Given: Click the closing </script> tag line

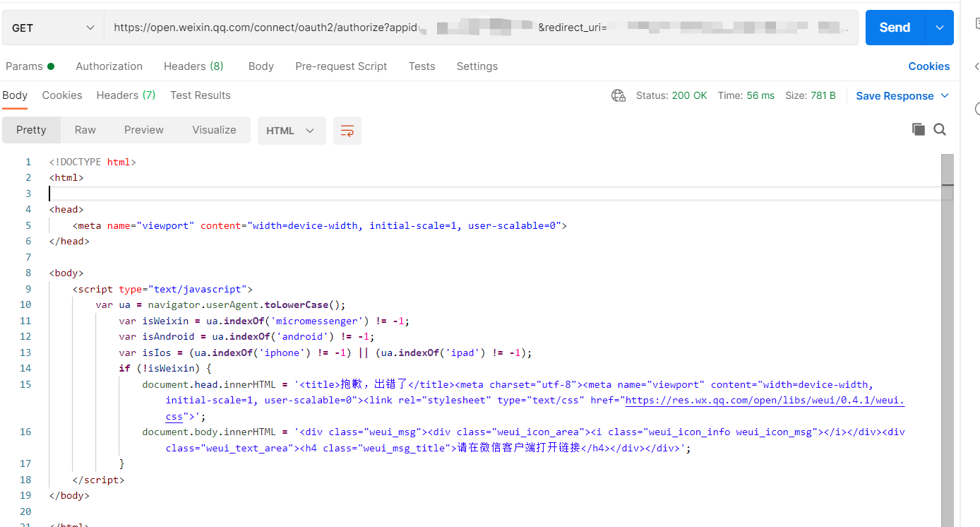Looking at the screenshot, I should [98, 480].
